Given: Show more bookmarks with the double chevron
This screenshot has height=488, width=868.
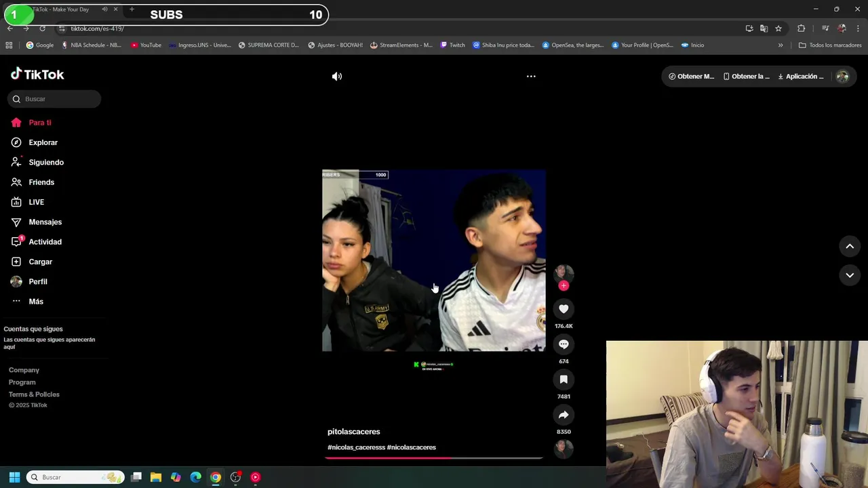Looking at the screenshot, I should point(781,45).
